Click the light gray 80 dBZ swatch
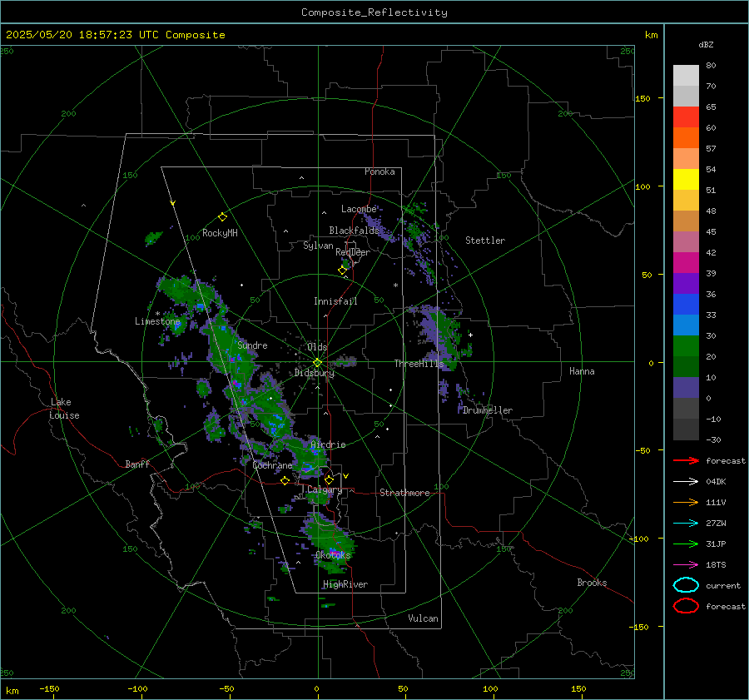Image resolution: width=749 pixels, height=700 pixels. pyautogui.click(x=686, y=75)
